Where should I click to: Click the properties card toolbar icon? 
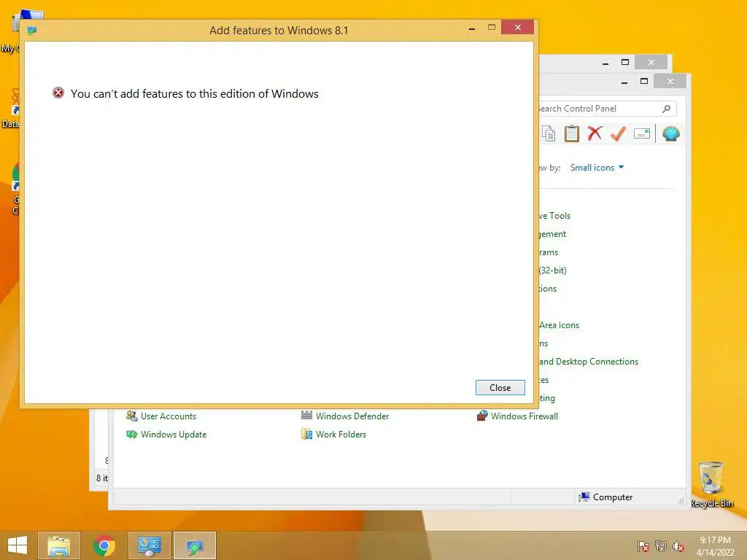(x=642, y=134)
